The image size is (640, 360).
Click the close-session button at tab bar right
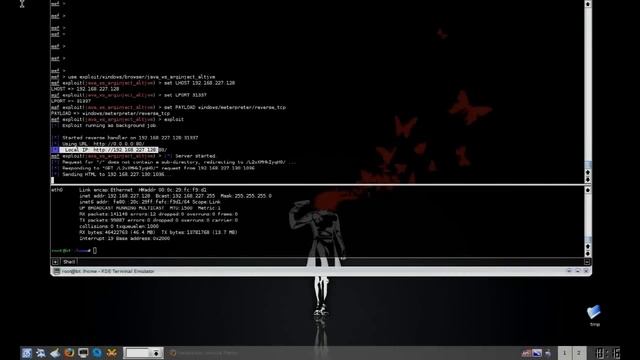coord(587,262)
